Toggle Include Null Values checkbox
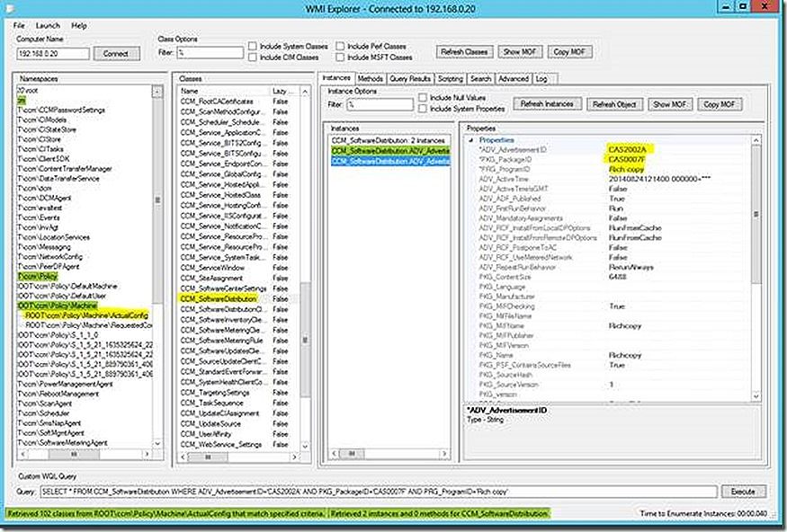Viewport: 787px width, 532px height. 423,97
